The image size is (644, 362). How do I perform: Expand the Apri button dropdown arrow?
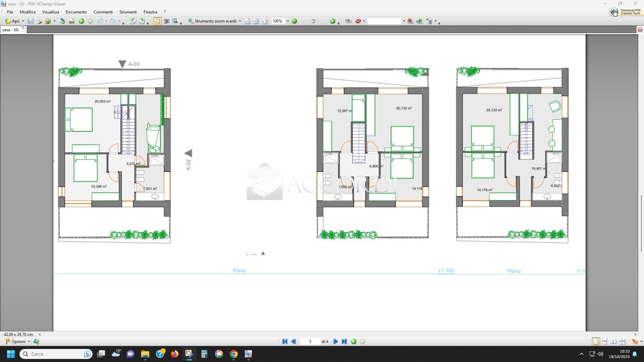23,21
